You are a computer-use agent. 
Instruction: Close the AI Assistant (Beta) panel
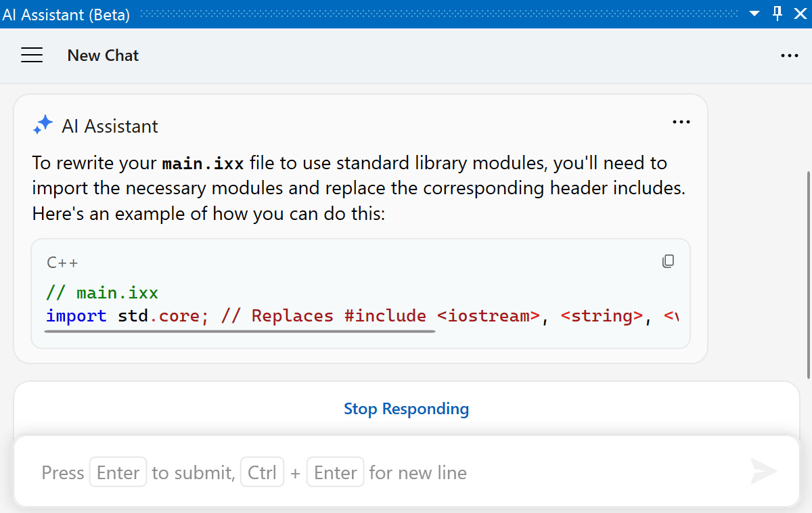[800, 14]
